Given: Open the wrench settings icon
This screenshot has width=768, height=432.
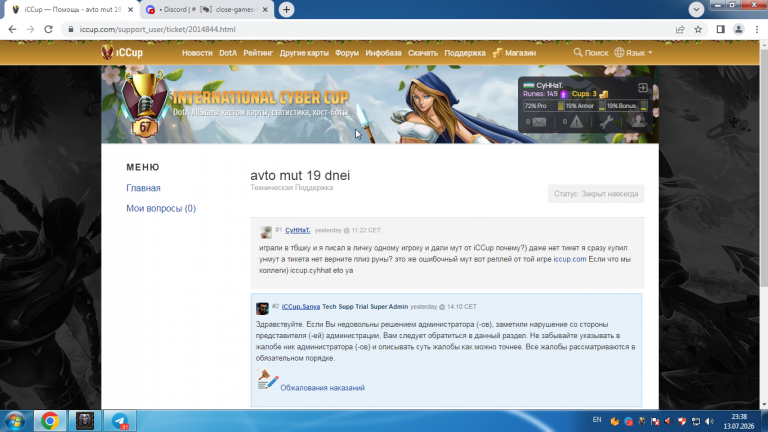Looking at the screenshot, I should 606,121.
